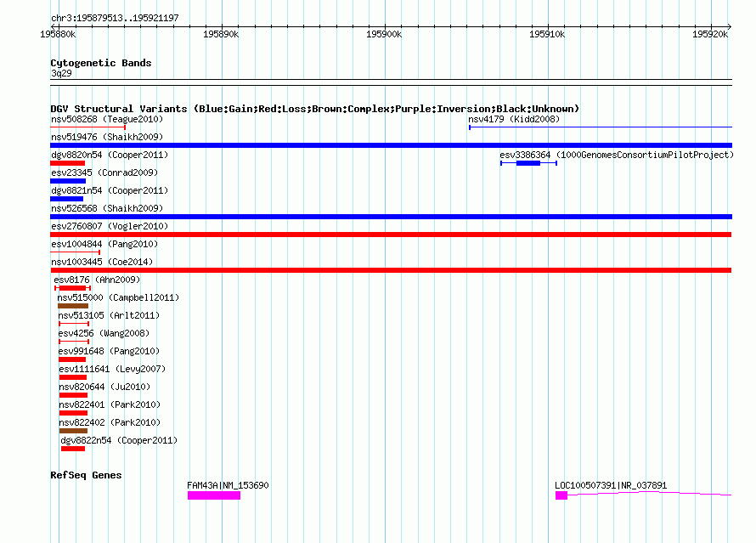Image resolution: width=756 pixels, height=543 pixels.
Task: Click the magenta FAM43A gene block
Action: (x=214, y=495)
